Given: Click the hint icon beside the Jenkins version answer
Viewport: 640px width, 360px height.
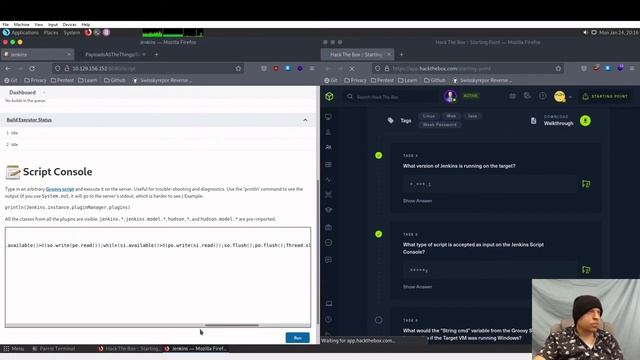Looking at the screenshot, I should pos(586,184).
